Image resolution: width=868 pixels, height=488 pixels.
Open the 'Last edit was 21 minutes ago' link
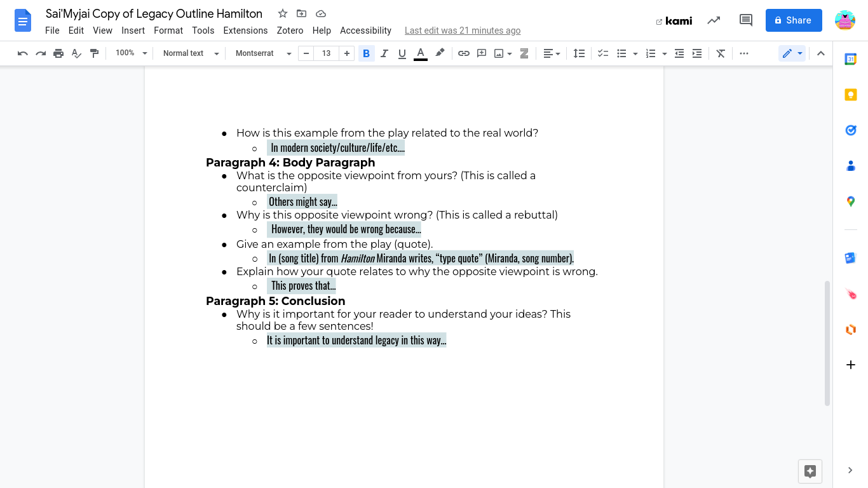point(463,30)
